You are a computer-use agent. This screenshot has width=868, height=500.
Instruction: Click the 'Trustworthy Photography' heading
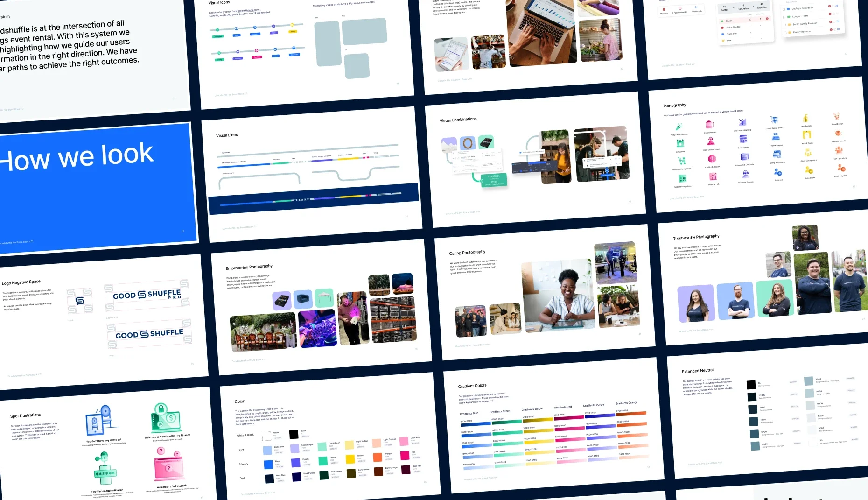(696, 237)
